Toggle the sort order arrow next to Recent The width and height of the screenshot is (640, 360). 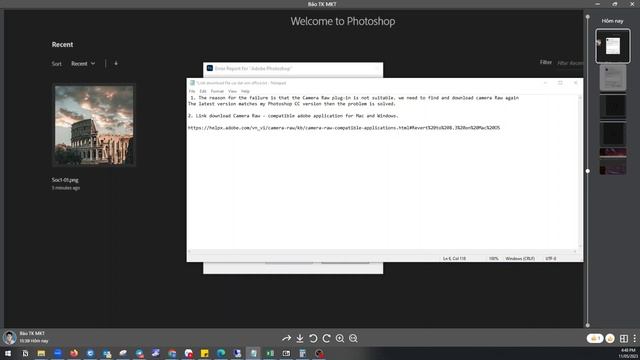coord(116,64)
